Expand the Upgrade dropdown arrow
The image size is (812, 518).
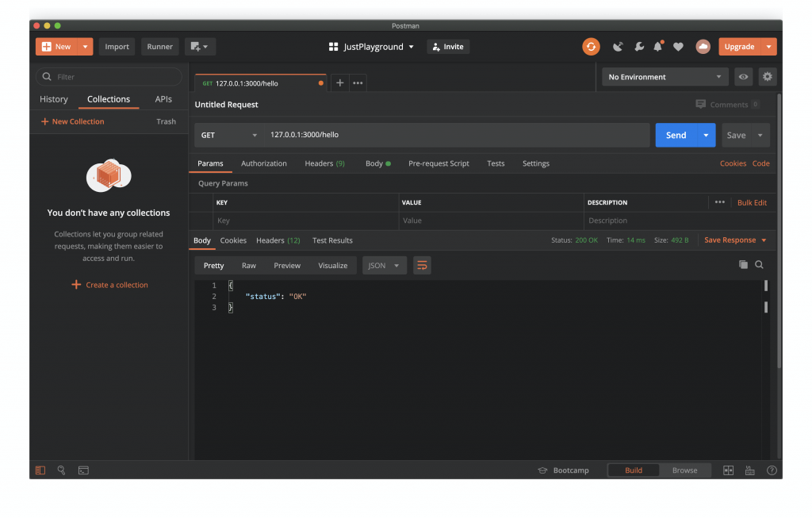point(769,47)
